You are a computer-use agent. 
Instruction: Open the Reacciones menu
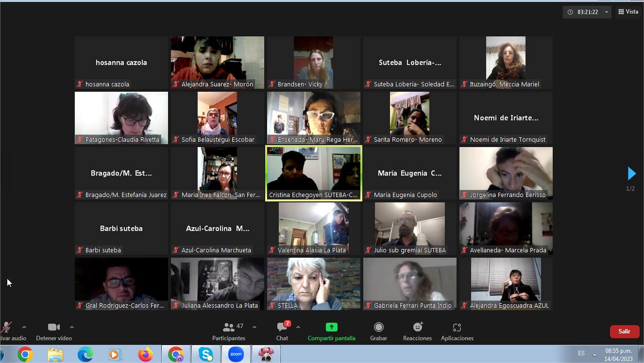[x=417, y=331]
